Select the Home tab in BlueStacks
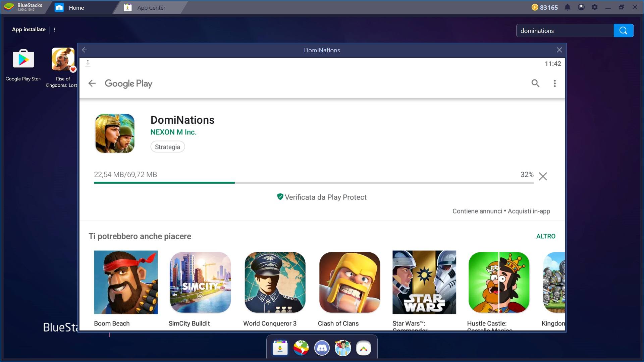 (76, 7)
